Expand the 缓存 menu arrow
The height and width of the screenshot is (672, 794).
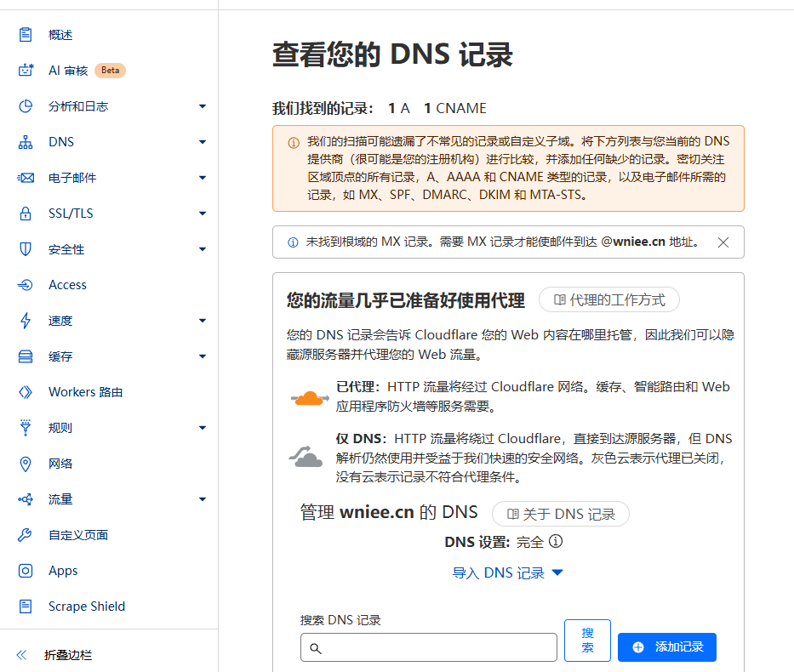coord(203,356)
